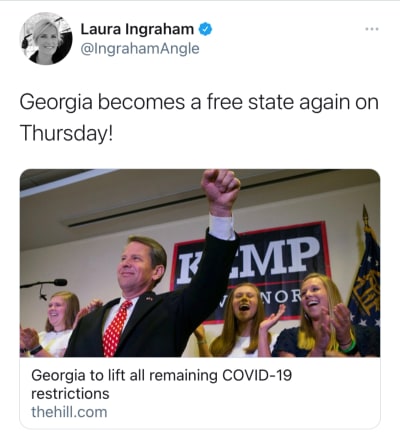Click the raised fist in photo
400x436 pixels.
pyautogui.click(x=220, y=188)
